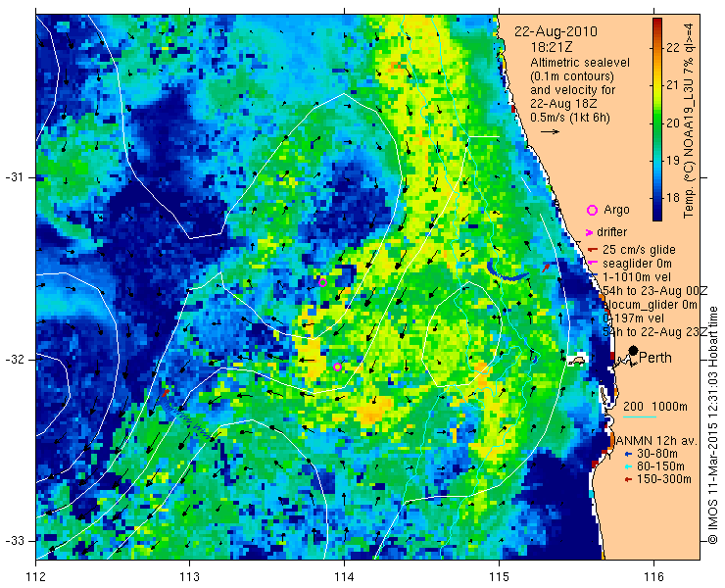Click the 22-Aug-2010 date text
The width and height of the screenshot is (725, 588).
[x=556, y=32]
